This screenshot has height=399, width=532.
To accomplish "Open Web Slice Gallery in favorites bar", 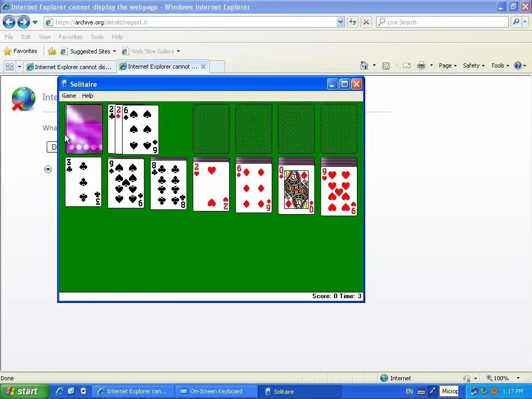I will point(151,51).
